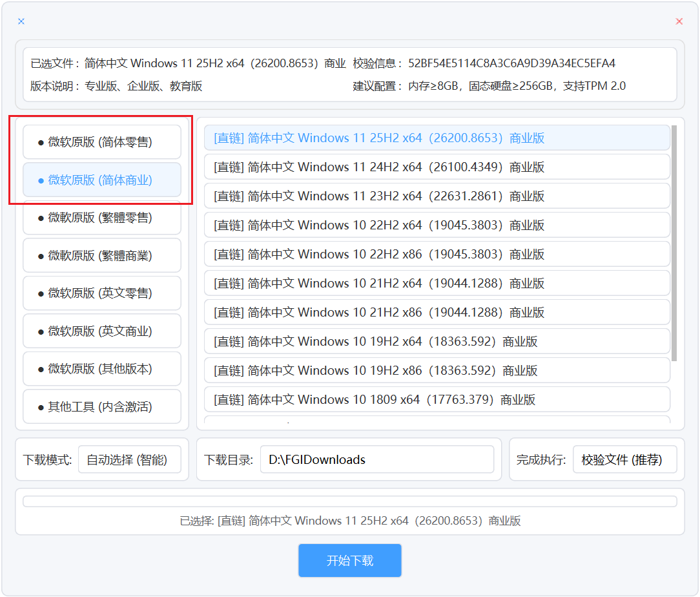Open 微軟原版 (繁體商業) category
Screen dimensions: 700x597
click(102, 255)
